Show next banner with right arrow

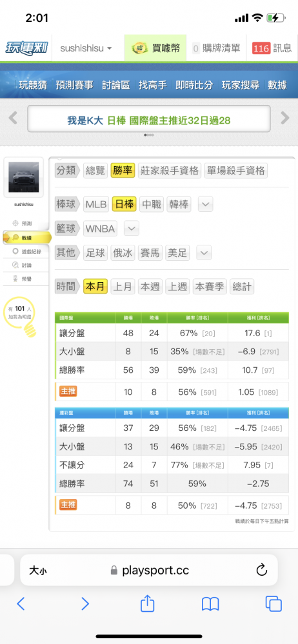pyautogui.click(x=285, y=118)
